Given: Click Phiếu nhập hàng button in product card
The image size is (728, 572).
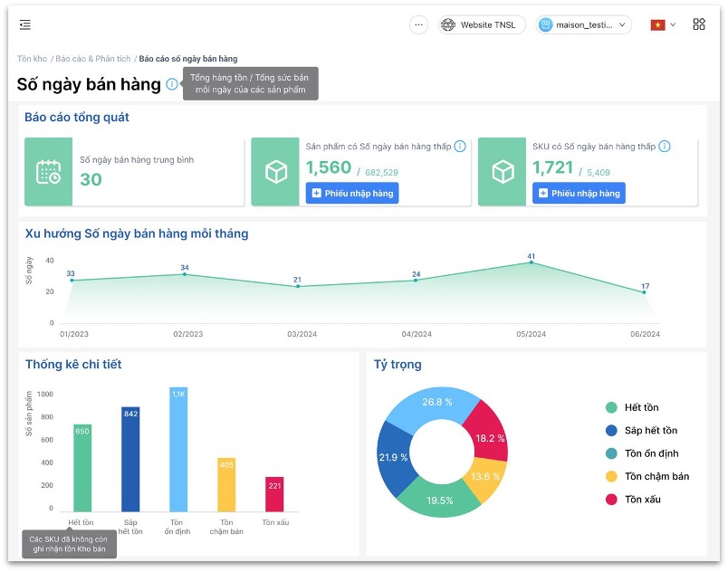Looking at the screenshot, I should tap(352, 193).
